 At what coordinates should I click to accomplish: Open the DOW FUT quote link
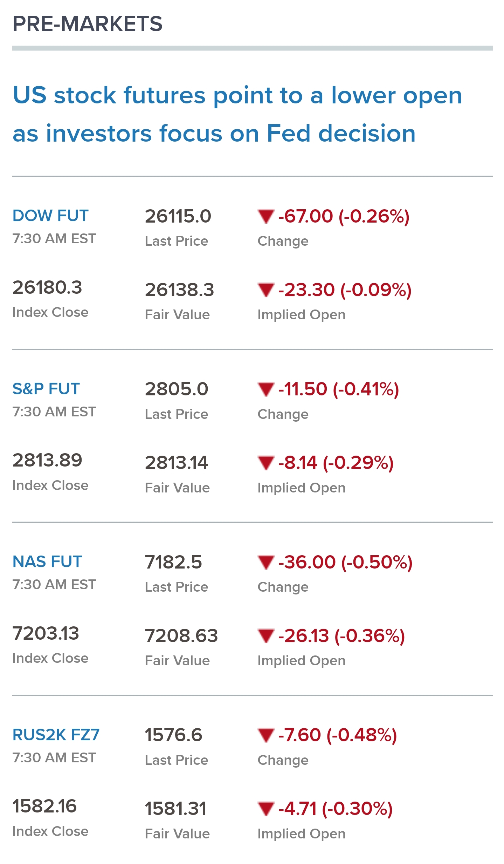[50, 216]
